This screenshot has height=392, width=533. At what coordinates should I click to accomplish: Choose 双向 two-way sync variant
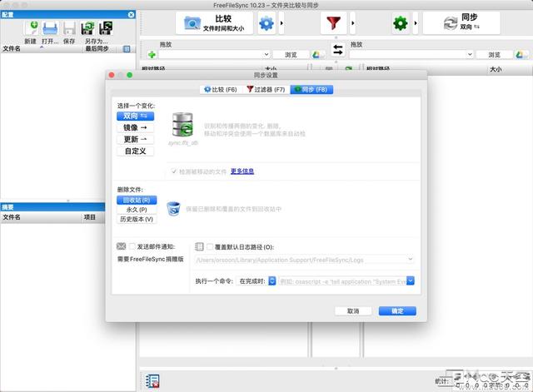coord(135,117)
